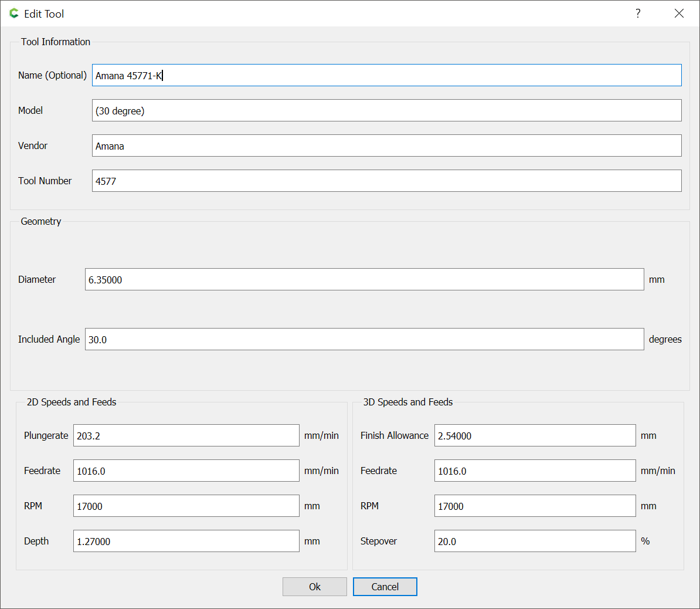This screenshot has height=609, width=700.
Task: Click the Tool Number label
Action: [x=45, y=181]
